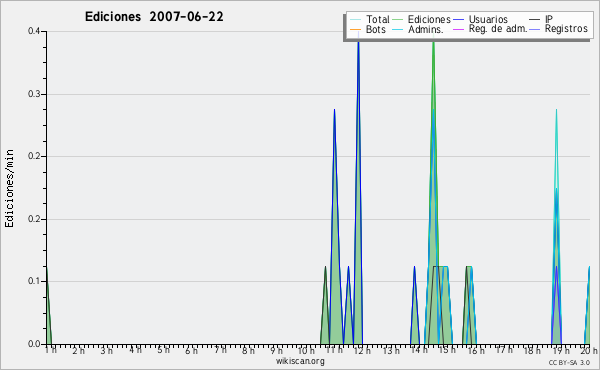The height and width of the screenshot is (370, 600).
Task: Click the CC BY-SA 3.0 license text
Action: [x=569, y=363]
